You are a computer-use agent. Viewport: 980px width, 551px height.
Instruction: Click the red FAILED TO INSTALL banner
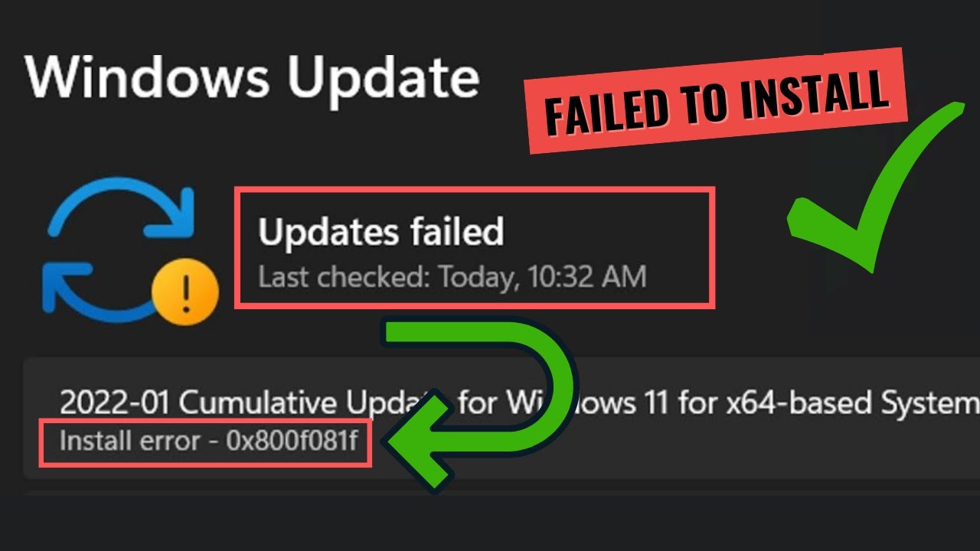717,100
